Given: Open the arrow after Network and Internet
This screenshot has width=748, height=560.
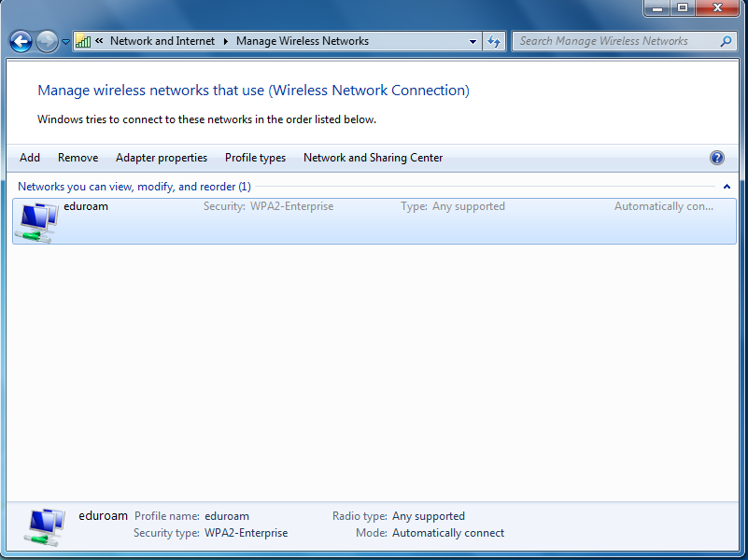Looking at the screenshot, I should [226, 41].
